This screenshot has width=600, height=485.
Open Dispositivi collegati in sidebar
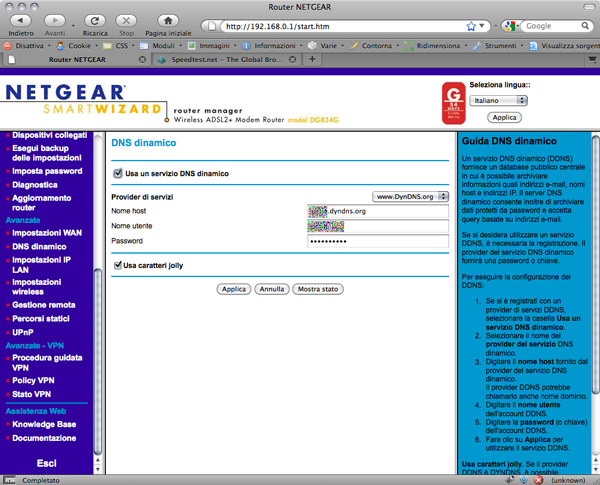(49, 135)
